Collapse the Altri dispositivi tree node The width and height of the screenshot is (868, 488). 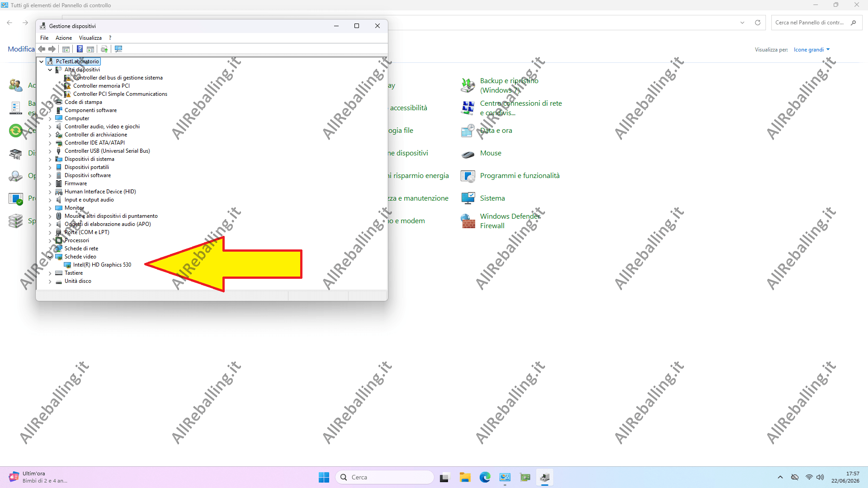click(50, 70)
